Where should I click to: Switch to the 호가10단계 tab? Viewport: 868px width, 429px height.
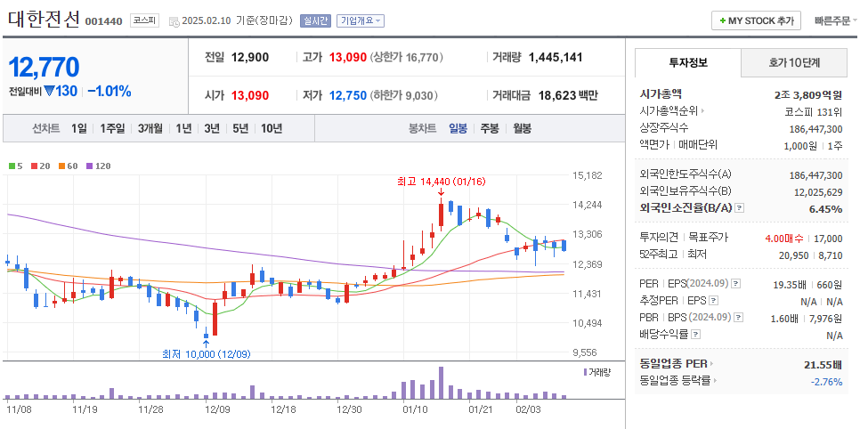click(x=794, y=62)
